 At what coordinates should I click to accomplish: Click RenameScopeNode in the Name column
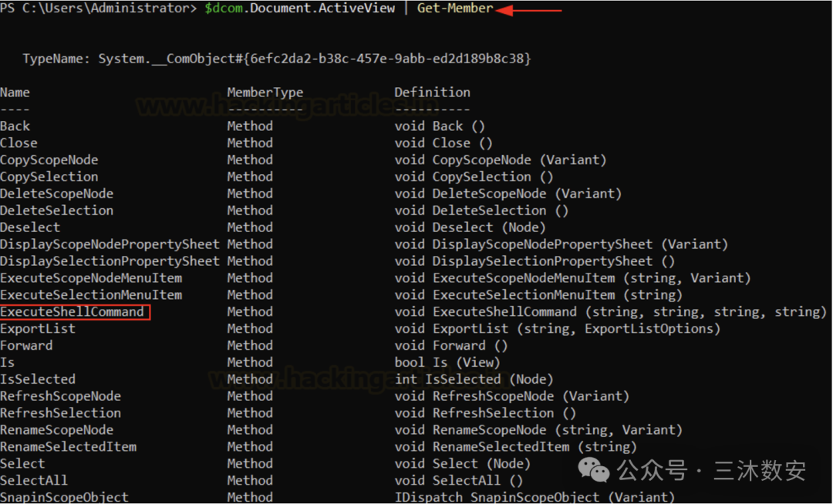pos(56,430)
